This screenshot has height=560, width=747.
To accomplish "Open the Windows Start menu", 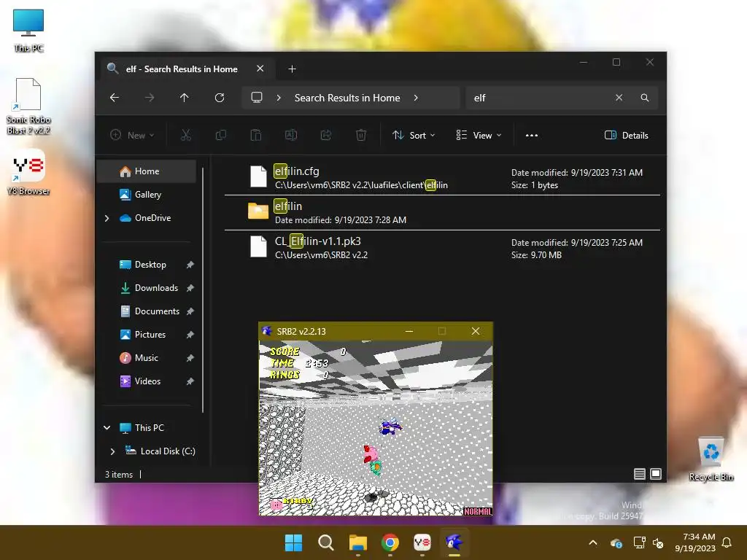I will point(293,542).
